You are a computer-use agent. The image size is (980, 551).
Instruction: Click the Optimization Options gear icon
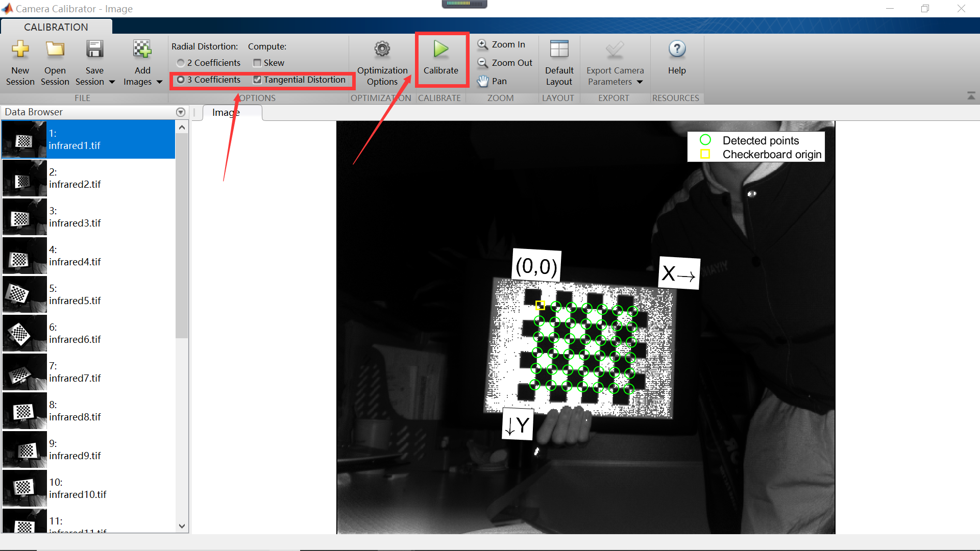[x=382, y=49]
